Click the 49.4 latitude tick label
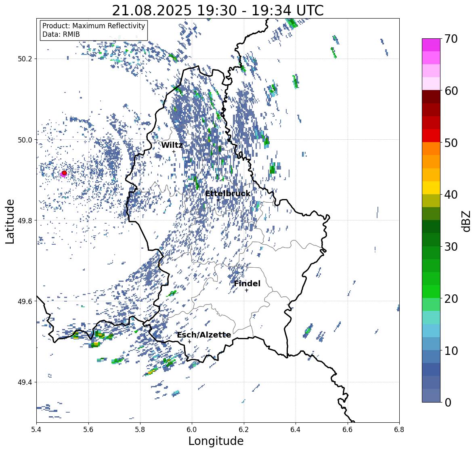The image size is (476, 451). (25, 382)
